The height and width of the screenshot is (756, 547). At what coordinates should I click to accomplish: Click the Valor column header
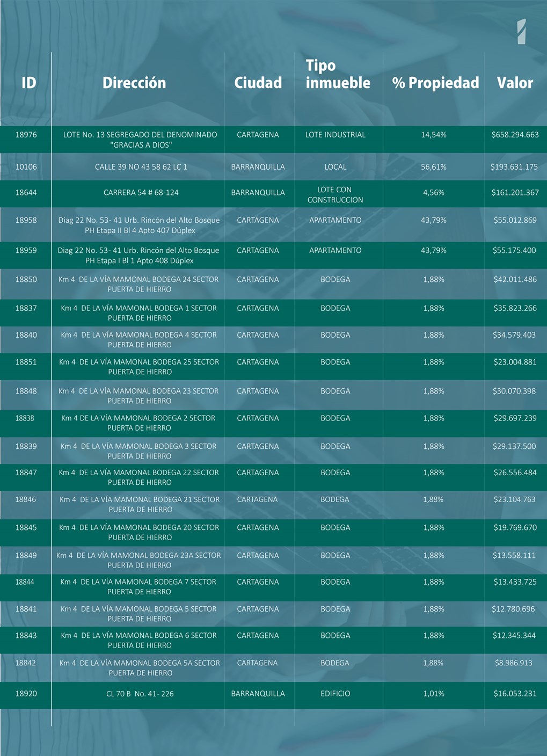[515, 83]
